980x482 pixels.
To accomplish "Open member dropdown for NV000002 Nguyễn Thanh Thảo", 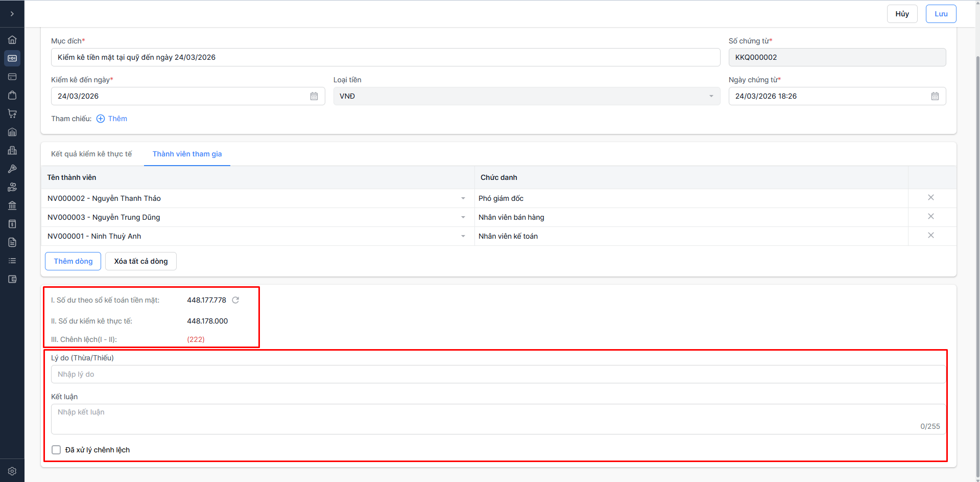I will coord(463,198).
